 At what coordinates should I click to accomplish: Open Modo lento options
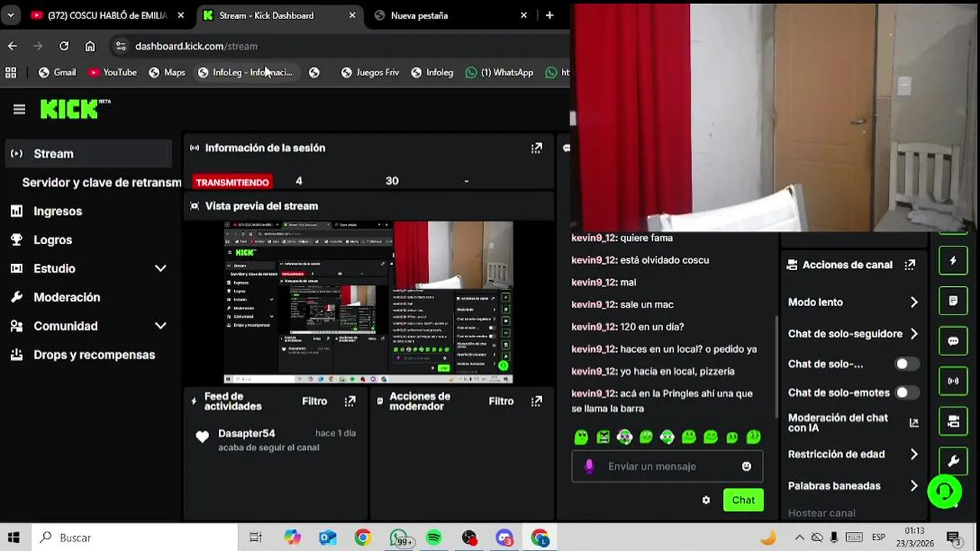854,302
